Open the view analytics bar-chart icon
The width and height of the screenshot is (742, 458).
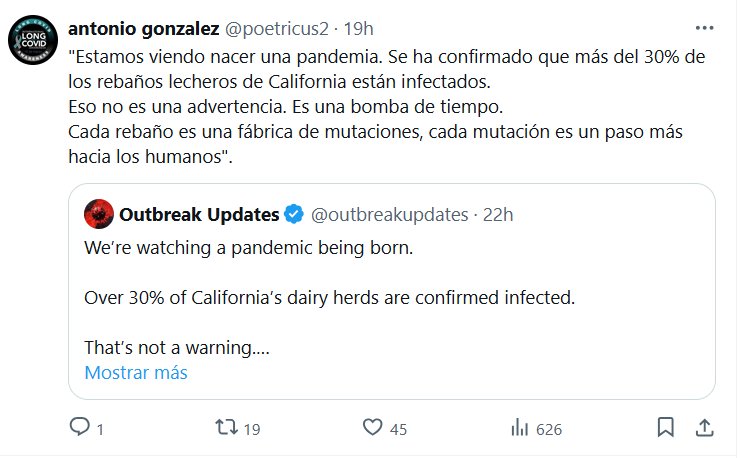519,427
